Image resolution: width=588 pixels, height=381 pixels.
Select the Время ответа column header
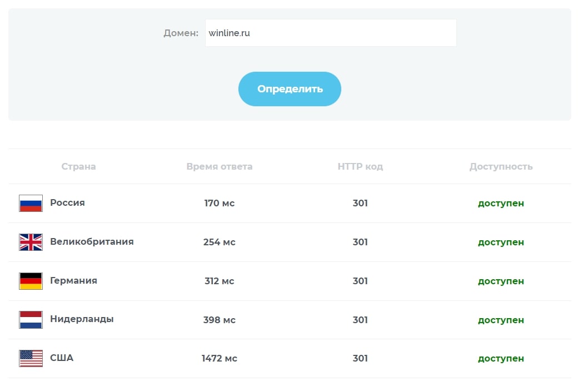point(220,166)
